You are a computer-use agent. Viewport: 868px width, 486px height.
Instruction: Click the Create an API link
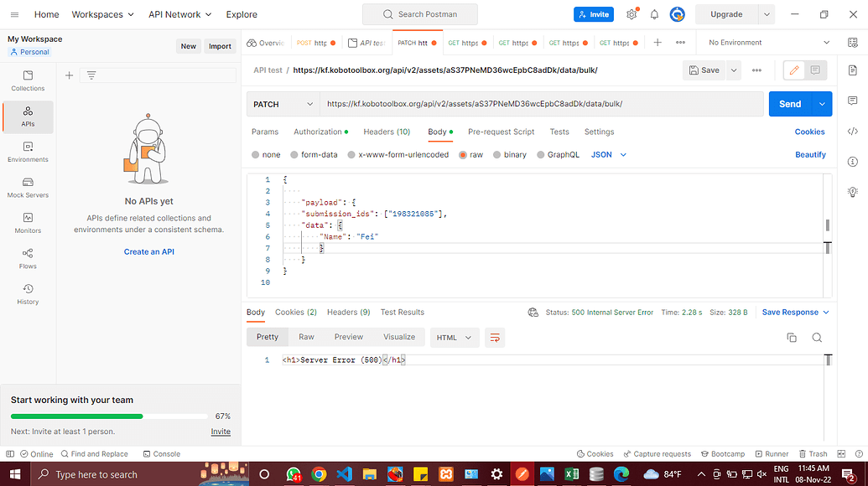point(148,251)
